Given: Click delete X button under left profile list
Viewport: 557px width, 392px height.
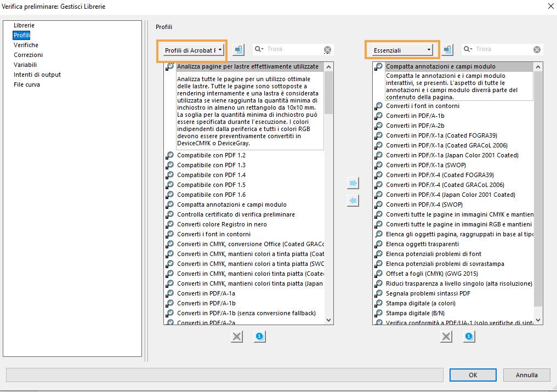Looking at the screenshot, I should (x=237, y=336).
